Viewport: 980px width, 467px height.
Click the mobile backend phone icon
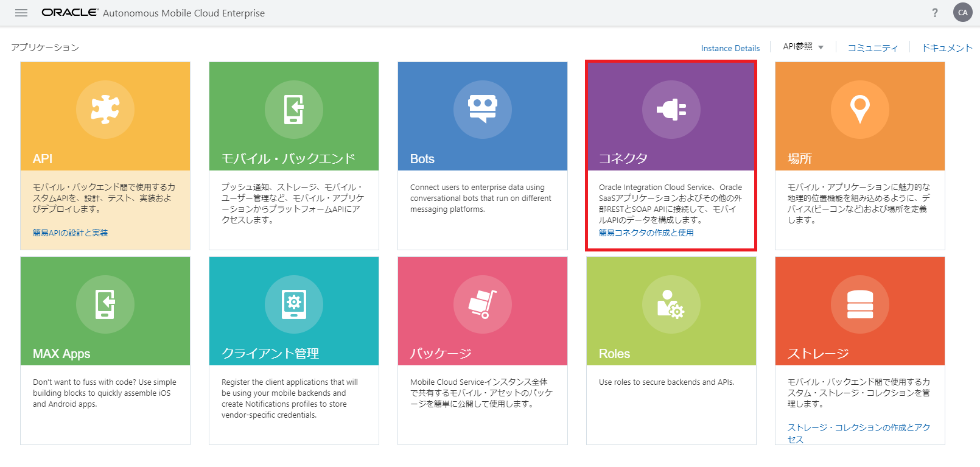[x=294, y=110]
